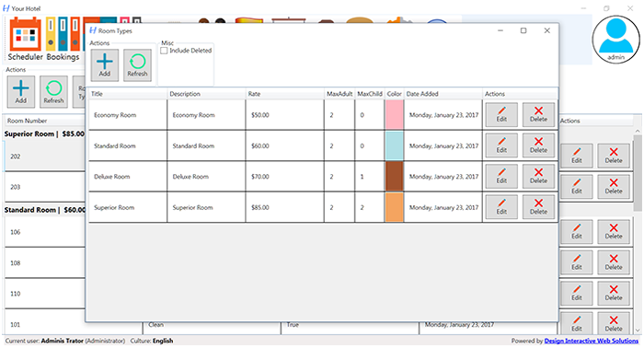The width and height of the screenshot is (644, 348).
Task: Select the $50.00 rate cell
Action: click(x=285, y=115)
